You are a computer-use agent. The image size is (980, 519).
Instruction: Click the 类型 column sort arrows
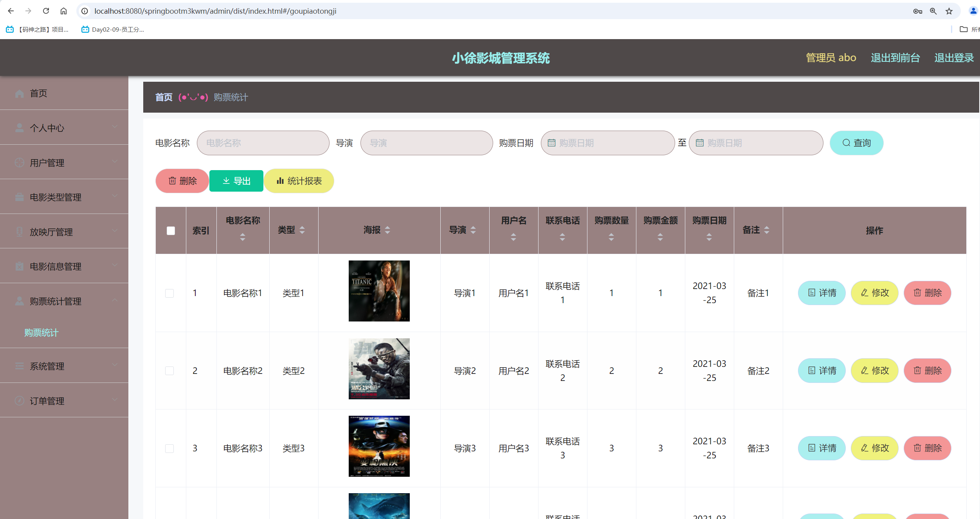click(x=302, y=230)
